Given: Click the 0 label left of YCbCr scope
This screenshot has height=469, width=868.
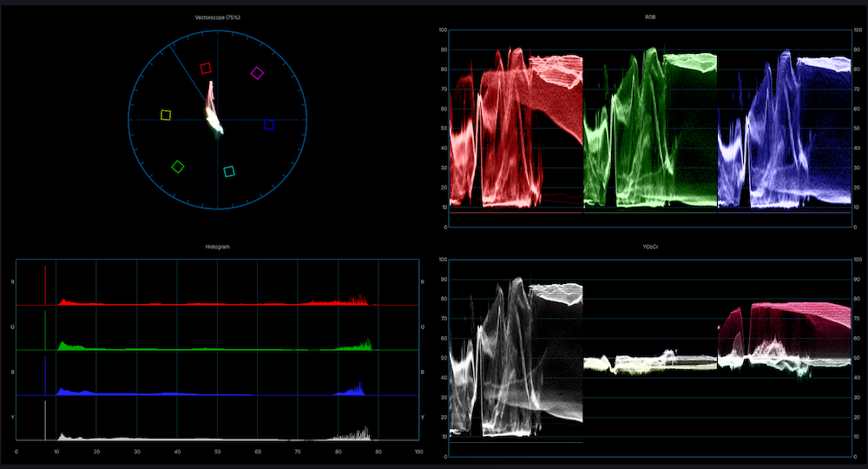Looking at the screenshot, I should (x=445, y=457).
